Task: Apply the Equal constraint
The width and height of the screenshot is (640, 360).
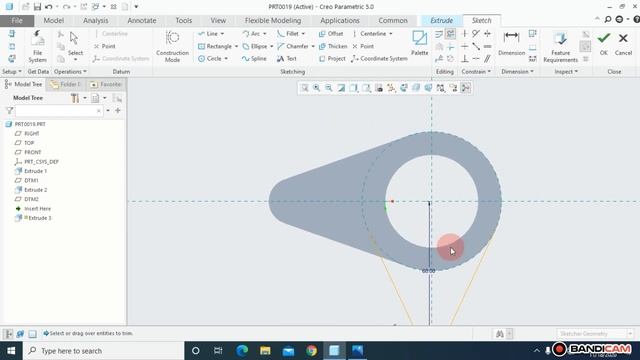Action: point(487,47)
